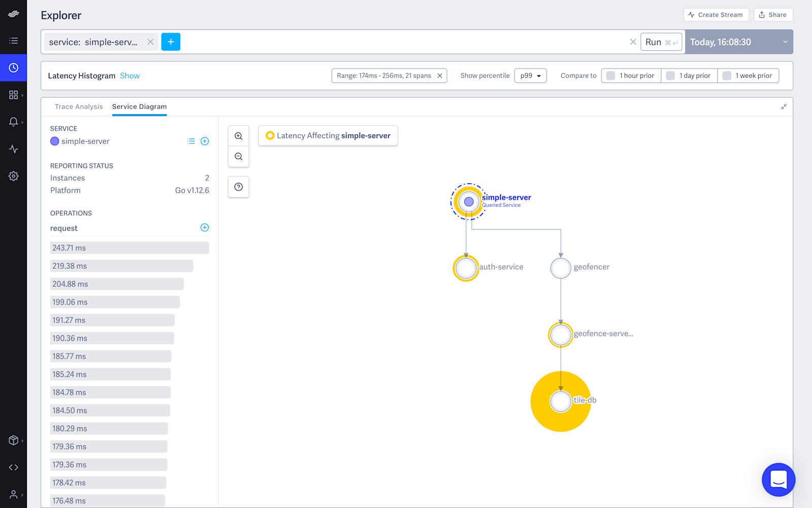812x508 pixels.
Task: Remove the service: simple-server query filter
Action: coord(150,42)
